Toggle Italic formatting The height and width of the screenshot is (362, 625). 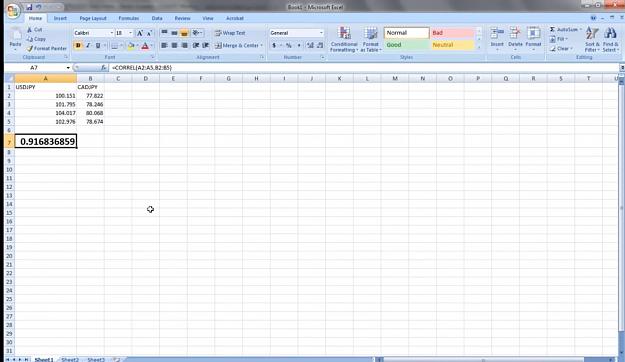tap(88, 46)
